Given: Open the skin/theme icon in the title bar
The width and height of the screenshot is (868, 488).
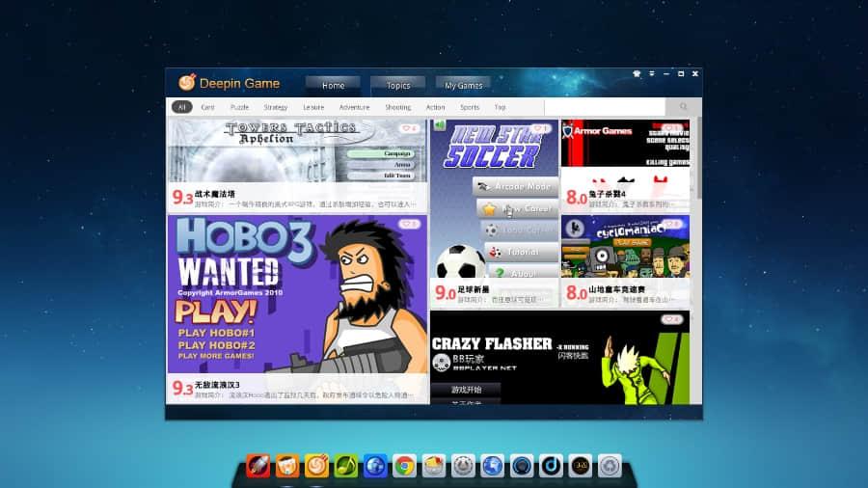Looking at the screenshot, I should 637,73.
